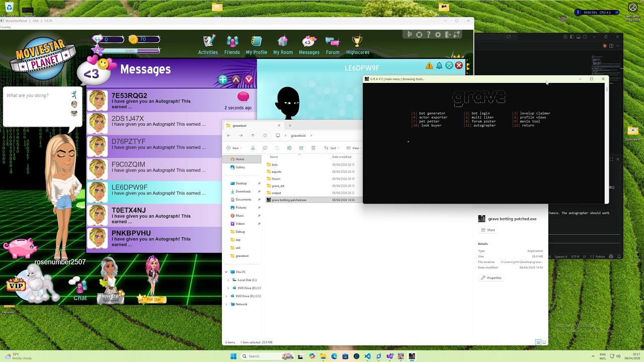Sort by Date modified column header

click(342, 157)
